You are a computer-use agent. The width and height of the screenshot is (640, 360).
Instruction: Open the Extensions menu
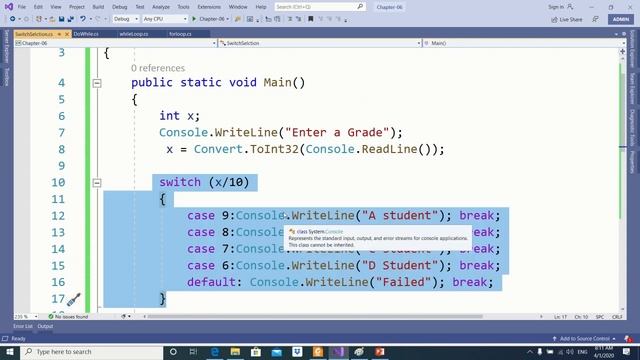[209, 7]
